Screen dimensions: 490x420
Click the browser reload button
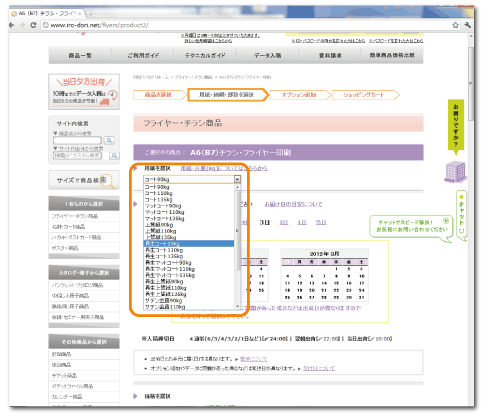tap(33, 25)
